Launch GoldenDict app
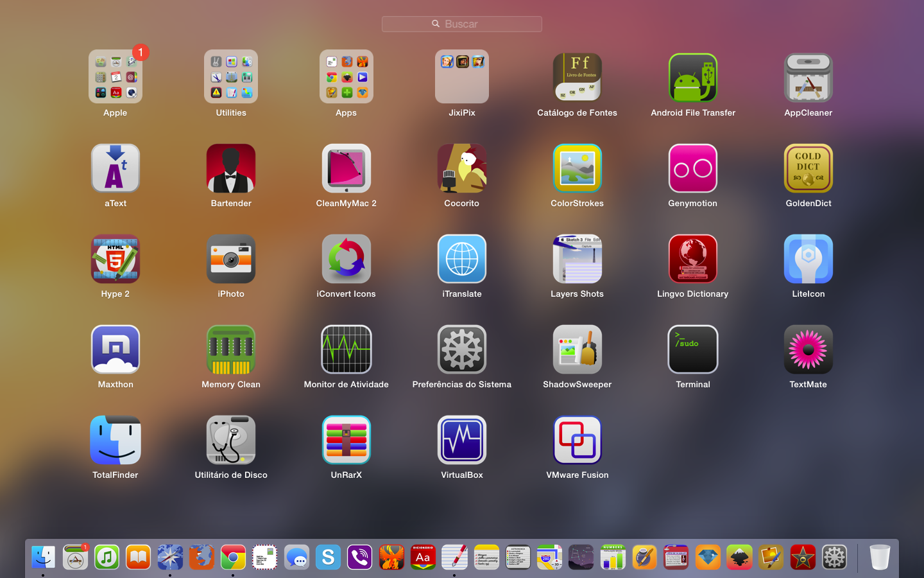Viewport: 924px width, 578px height. 809,168
